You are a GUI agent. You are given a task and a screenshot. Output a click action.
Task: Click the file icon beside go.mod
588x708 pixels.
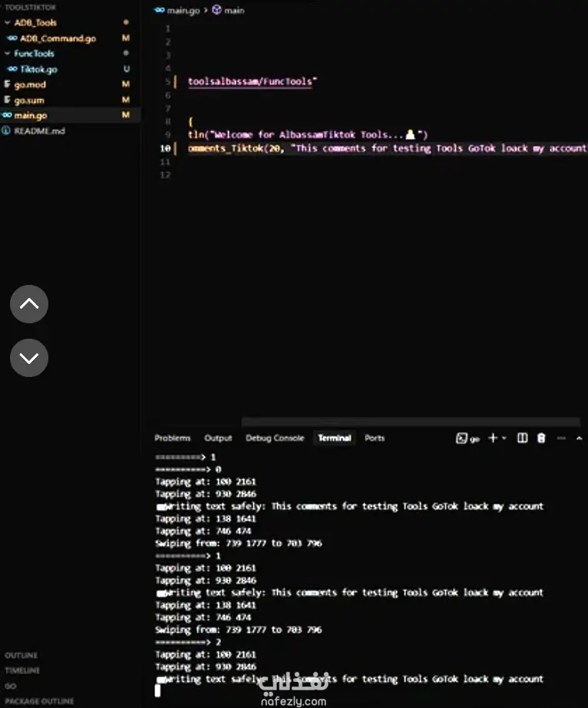(7, 84)
